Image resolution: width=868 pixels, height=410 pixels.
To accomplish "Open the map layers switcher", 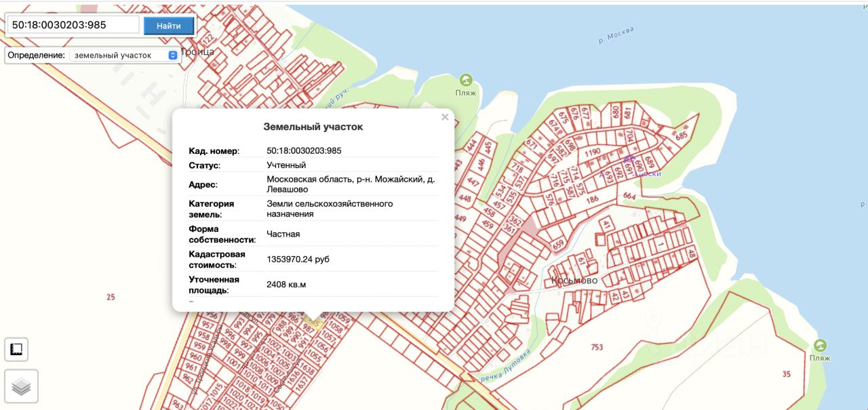I will [22, 386].
